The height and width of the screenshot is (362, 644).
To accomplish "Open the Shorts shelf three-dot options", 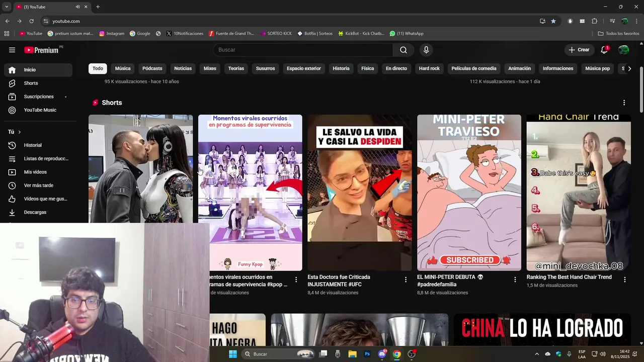I will click(x=624, y=103).
